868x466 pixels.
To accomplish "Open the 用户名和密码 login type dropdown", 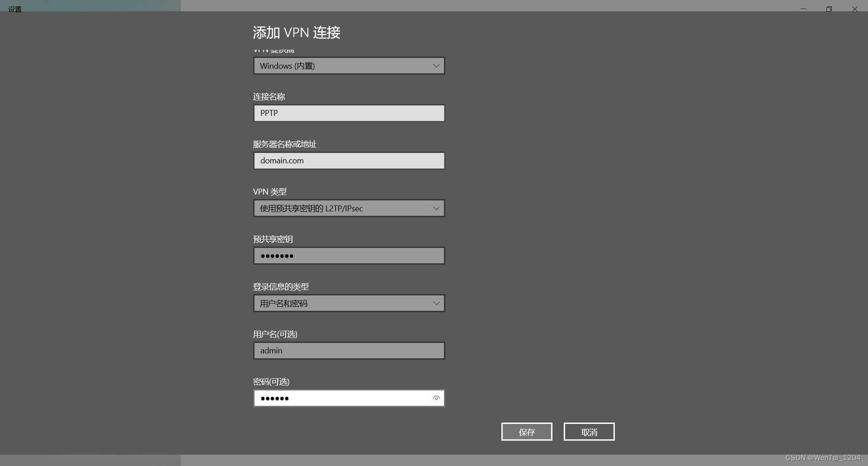I will click(x=348, y=303).
